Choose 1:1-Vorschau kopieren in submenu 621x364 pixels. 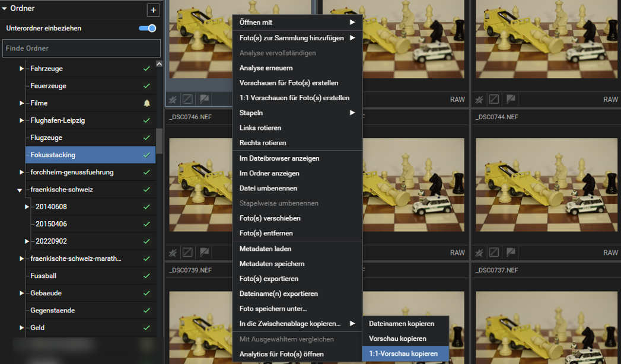406,354
